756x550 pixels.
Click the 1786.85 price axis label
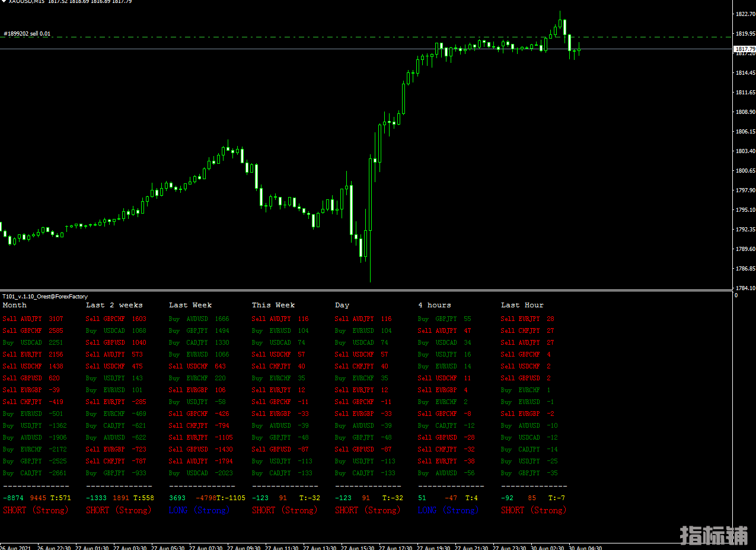745,269
